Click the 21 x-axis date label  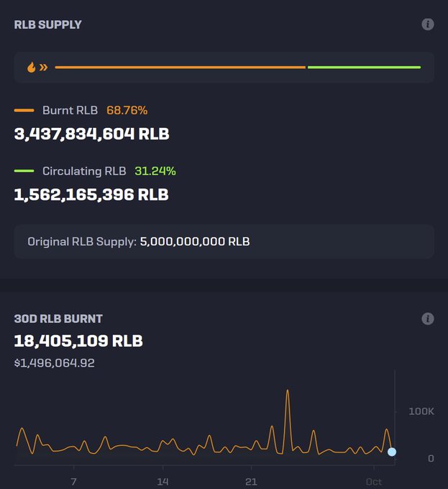[x=251, y=482]
